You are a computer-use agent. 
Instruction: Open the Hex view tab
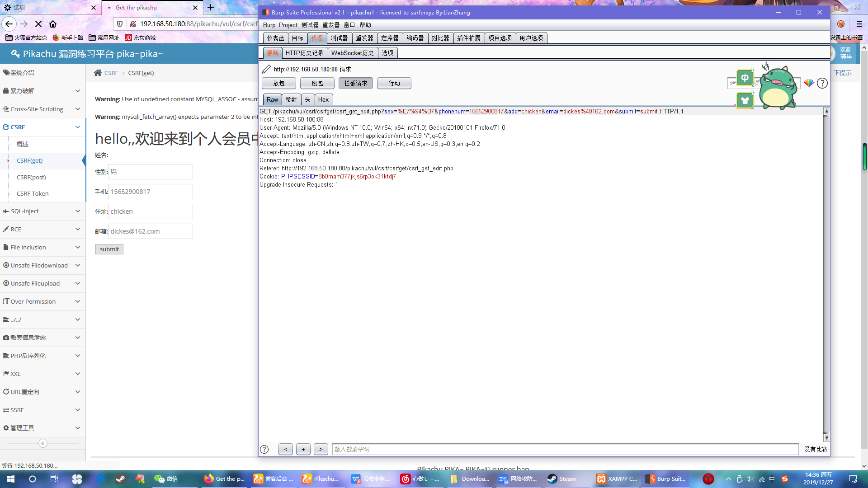[x=323, y=99]
